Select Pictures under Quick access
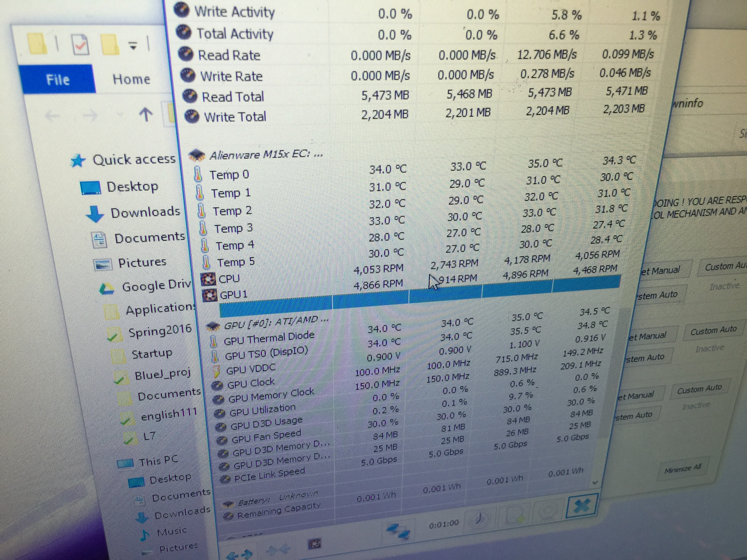Screen dimensions: 747x560 coord(142,262)
